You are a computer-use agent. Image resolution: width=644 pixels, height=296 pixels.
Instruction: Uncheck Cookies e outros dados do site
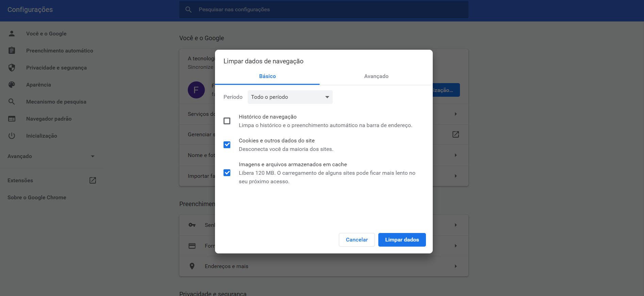pos(227,145)
